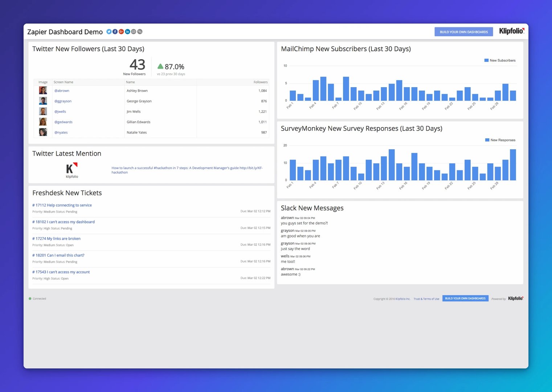Click the Slack message 'just say the word'
Viewport: 552px width, 392px height.
tap(295, 249)
